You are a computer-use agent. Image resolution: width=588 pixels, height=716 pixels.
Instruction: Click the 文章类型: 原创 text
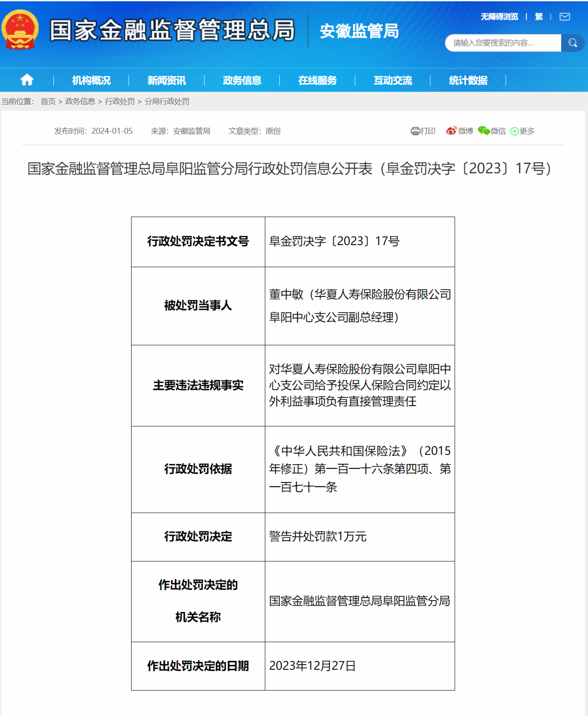(x=254, y=131)
